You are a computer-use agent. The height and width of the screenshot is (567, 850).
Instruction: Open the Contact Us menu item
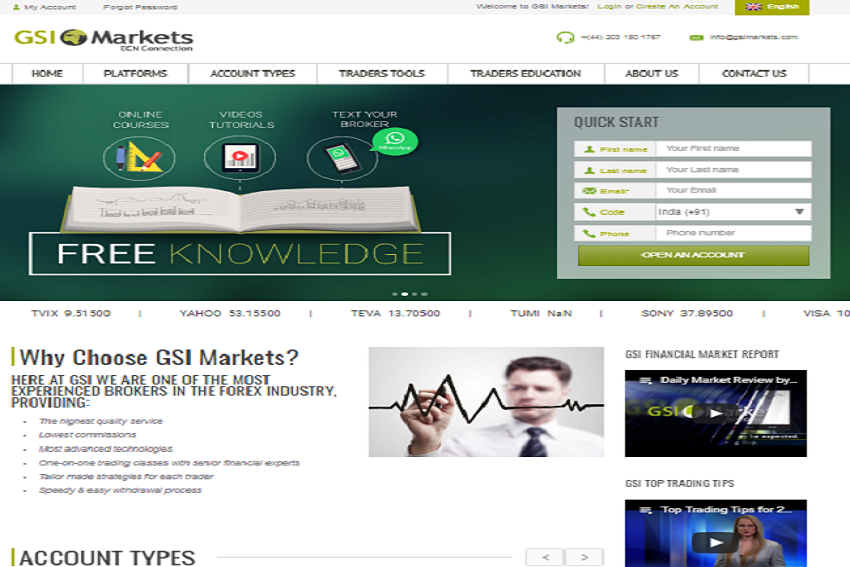coord(754,74)
